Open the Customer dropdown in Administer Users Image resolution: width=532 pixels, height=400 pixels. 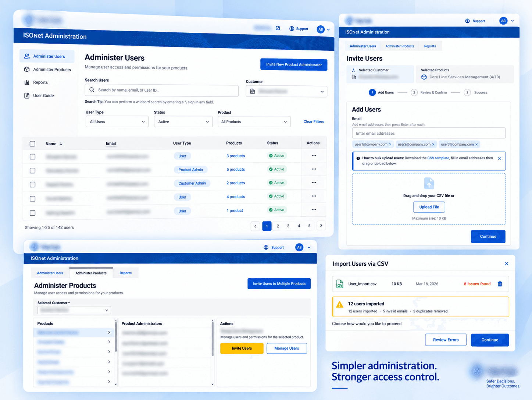point(286,91)
